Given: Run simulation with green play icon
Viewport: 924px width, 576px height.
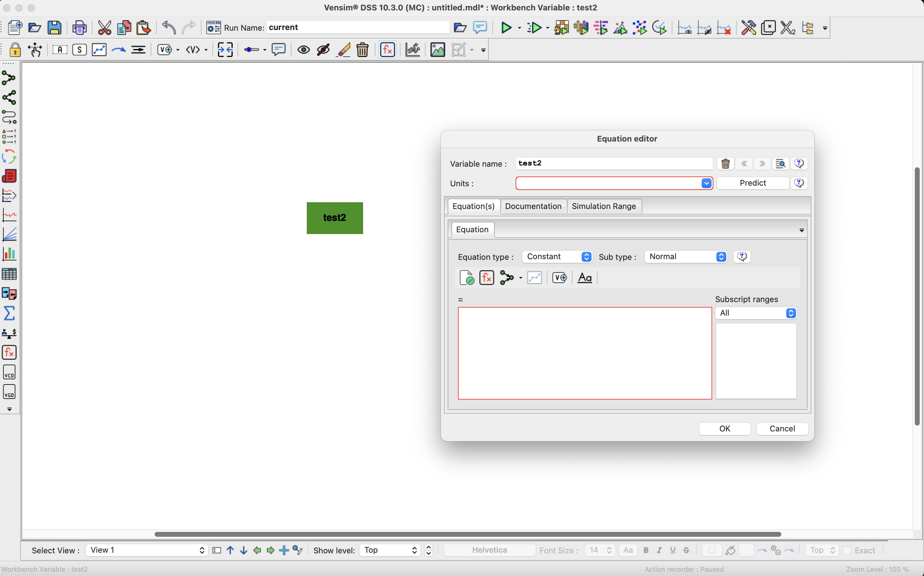Looking at the screenshot, I should (x=506, y=28).
